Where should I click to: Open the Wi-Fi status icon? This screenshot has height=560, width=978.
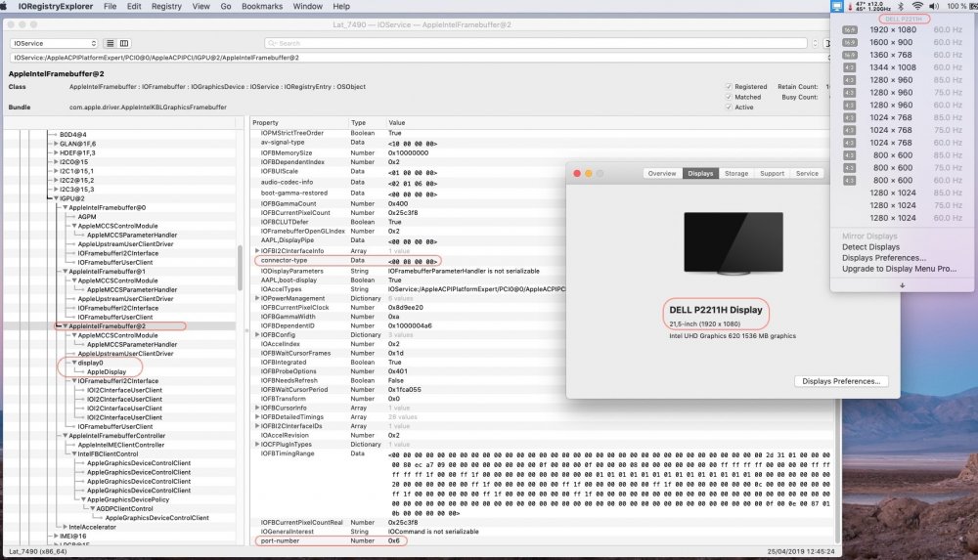[916, 6]
